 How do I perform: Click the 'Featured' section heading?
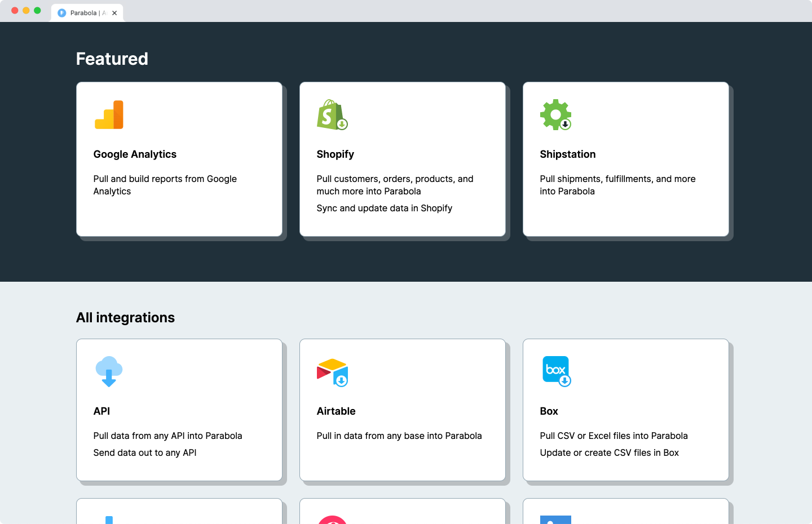(x=112, y=59)
